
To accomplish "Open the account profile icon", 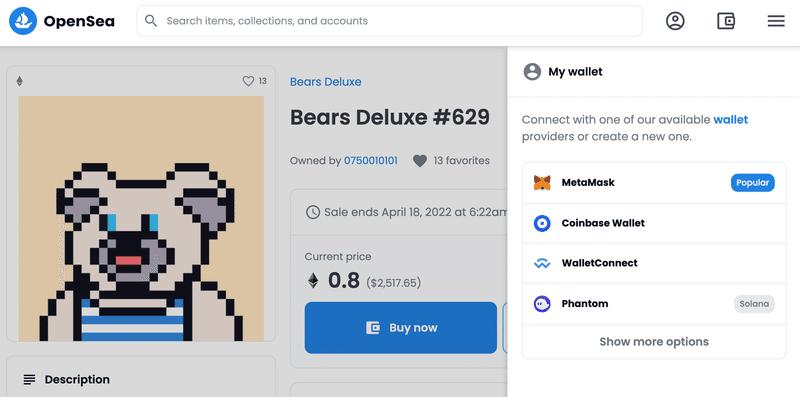I will click(675, 21).
